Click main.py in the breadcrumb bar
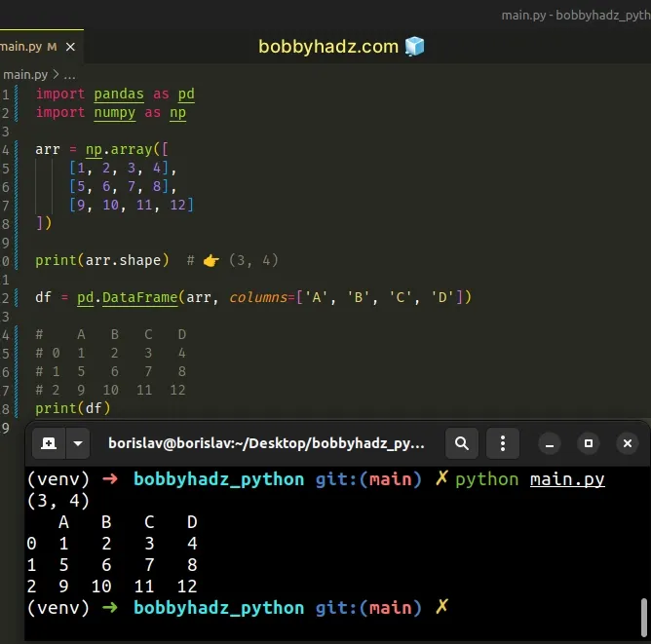Image resolution: width=651 pixels, height=644 pixels. [23, 74]
